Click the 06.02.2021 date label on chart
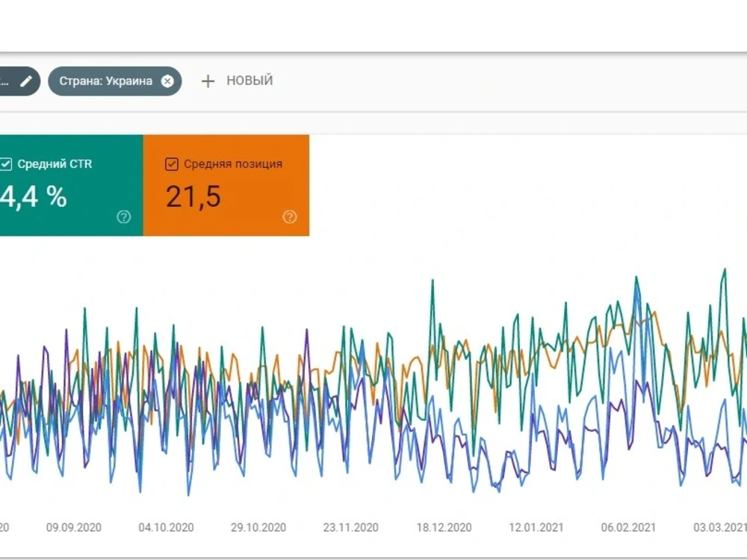 [x=628, y=528]
